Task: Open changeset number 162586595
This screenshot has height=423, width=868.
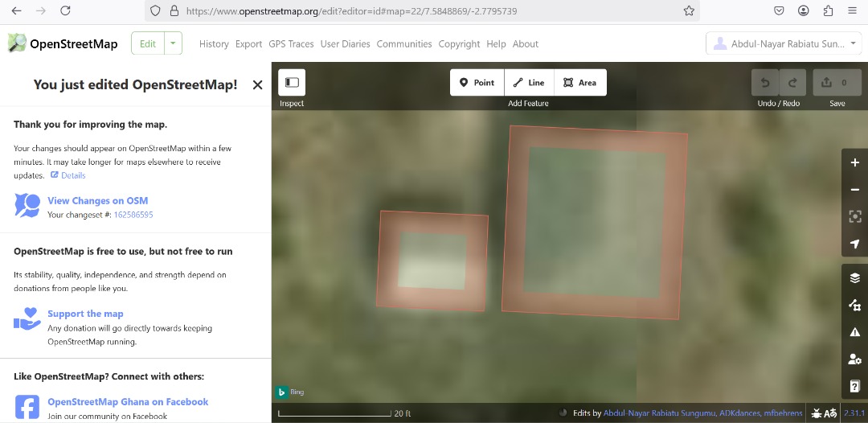Action: click(133, 215)
